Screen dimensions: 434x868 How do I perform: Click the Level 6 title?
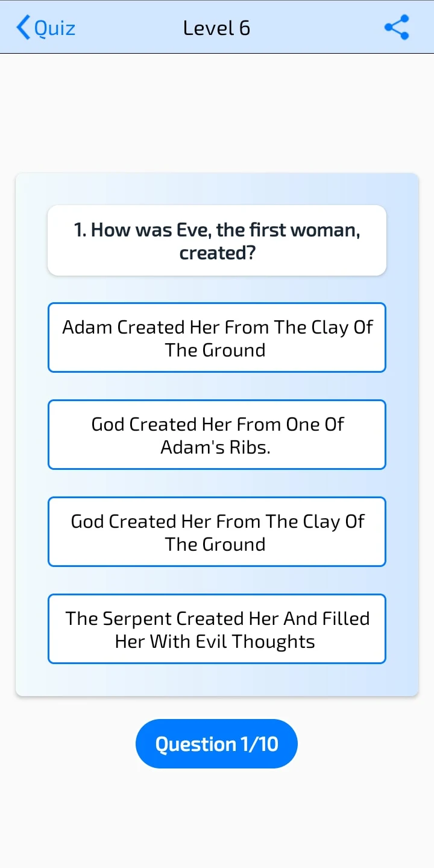216,28
